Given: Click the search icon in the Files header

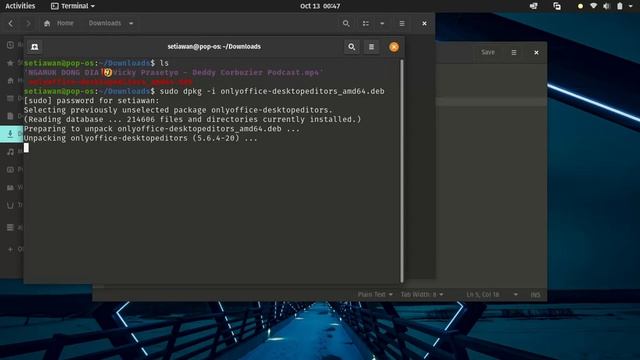Looking at the screenshot, I should (x=346, y=23).
